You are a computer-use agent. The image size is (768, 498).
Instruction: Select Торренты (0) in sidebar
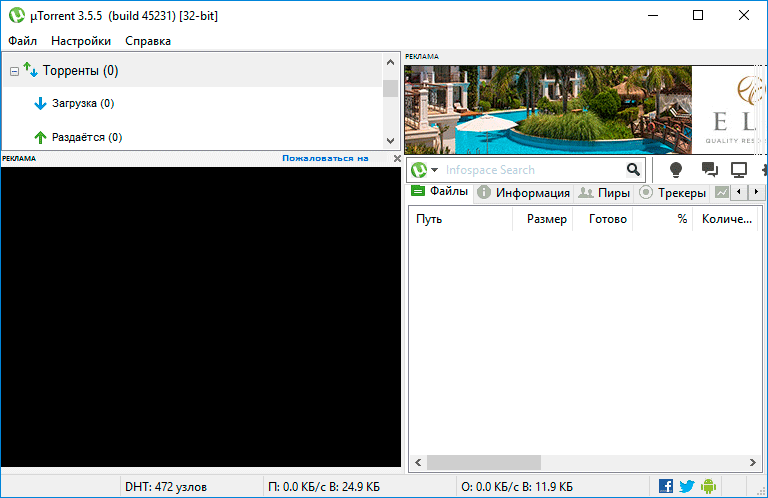(x=80, y=71)
